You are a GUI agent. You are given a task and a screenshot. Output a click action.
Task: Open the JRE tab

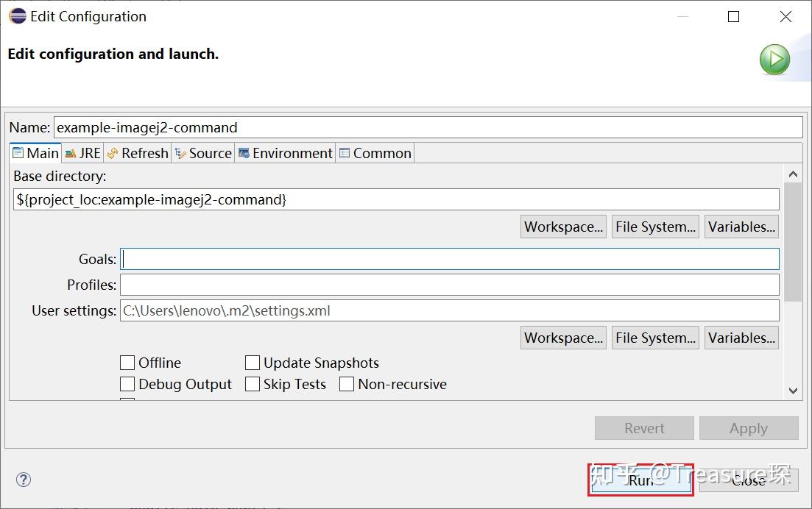coord(83,153)
